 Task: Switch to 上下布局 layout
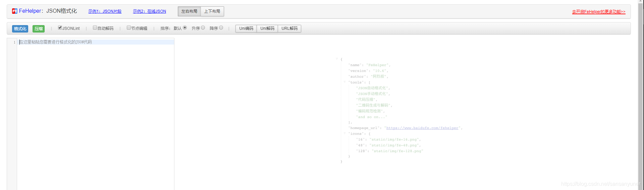pyautogui.click(x=212, y=11)
